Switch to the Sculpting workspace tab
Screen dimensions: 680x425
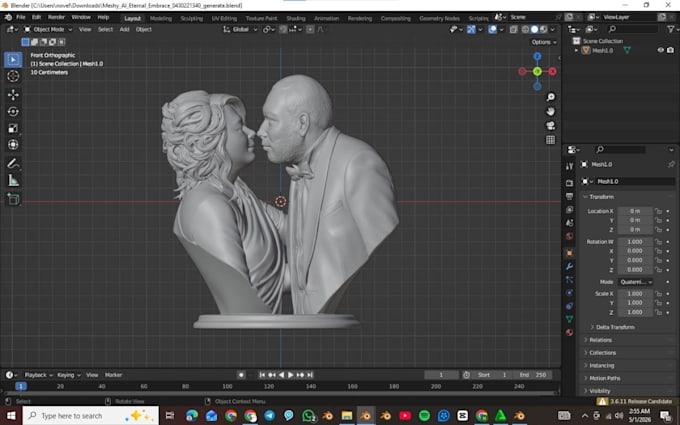[192, 18]
